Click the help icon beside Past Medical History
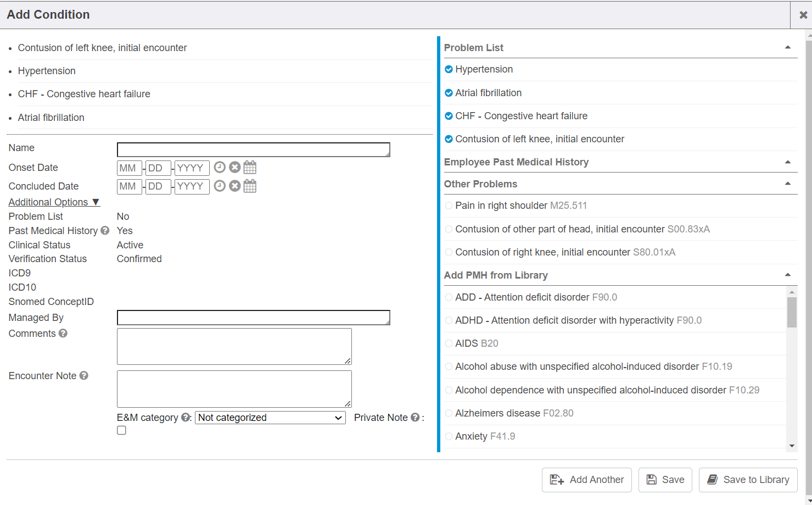 point(105,231)
